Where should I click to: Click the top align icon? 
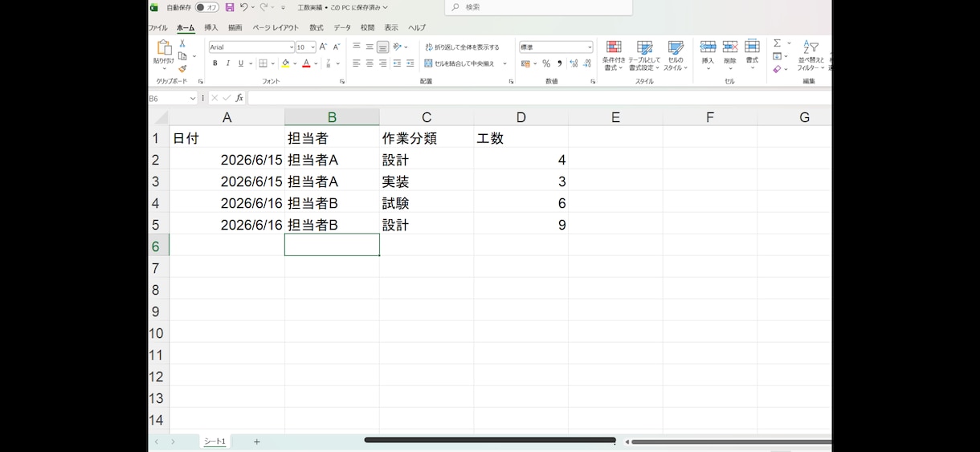coord(357,47)
